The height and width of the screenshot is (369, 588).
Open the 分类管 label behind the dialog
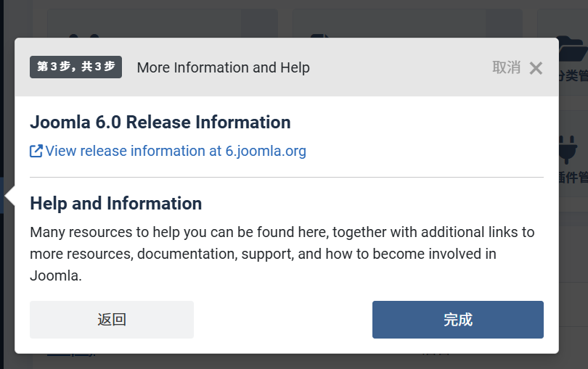click(x=573, y=75)
